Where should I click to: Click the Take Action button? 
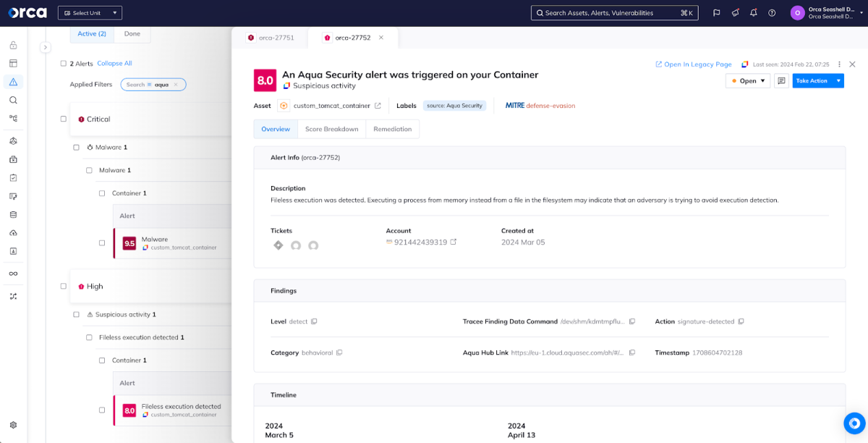(x=812, y=81)
